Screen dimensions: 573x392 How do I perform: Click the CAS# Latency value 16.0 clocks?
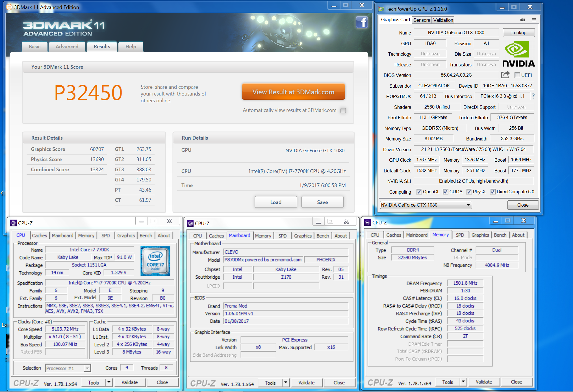click(465, 298)
